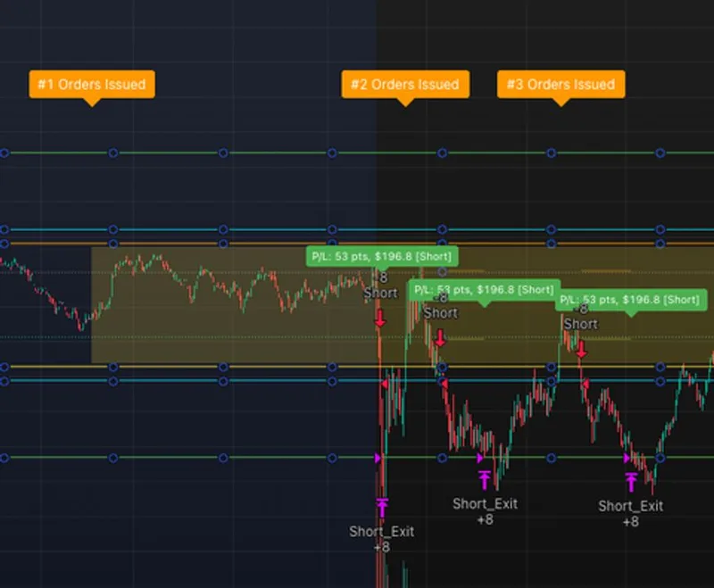
Task: Click the leftmost red left-pointing triangle marker
Action: pos(385,384)
